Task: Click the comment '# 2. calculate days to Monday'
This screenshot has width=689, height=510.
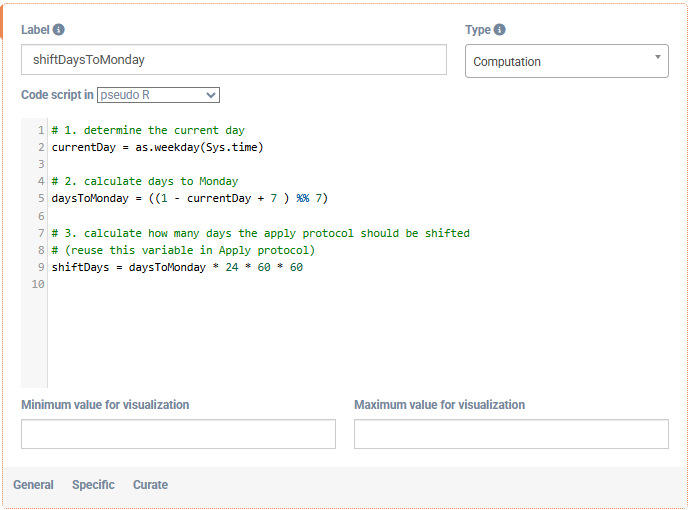Action: [x=145, y=181]
